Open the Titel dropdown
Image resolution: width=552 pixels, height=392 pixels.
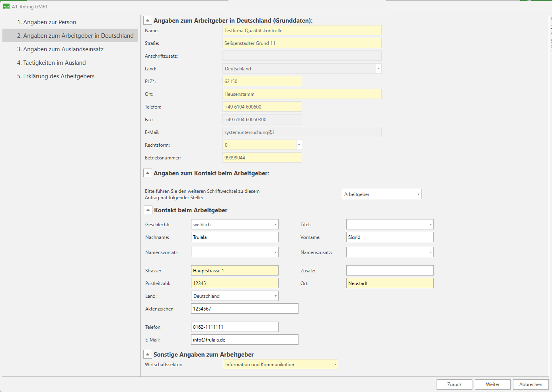click(x=430, y=225)
